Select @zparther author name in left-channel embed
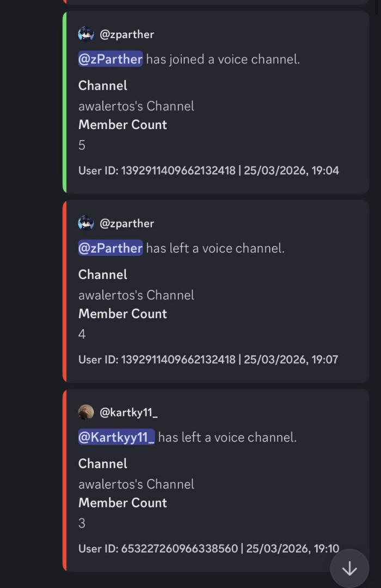This screenshot has width=381, height=588. (127, 223)
